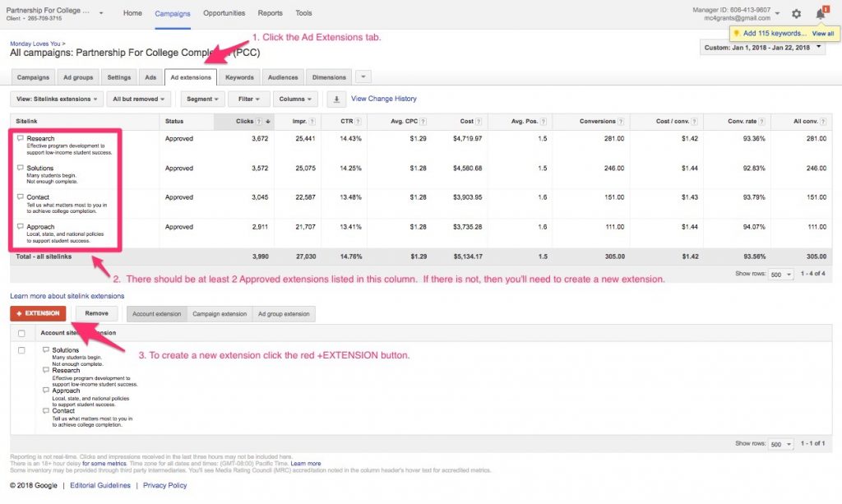Click help icon next to Cost column
The image size is (842, 504).
479,122
